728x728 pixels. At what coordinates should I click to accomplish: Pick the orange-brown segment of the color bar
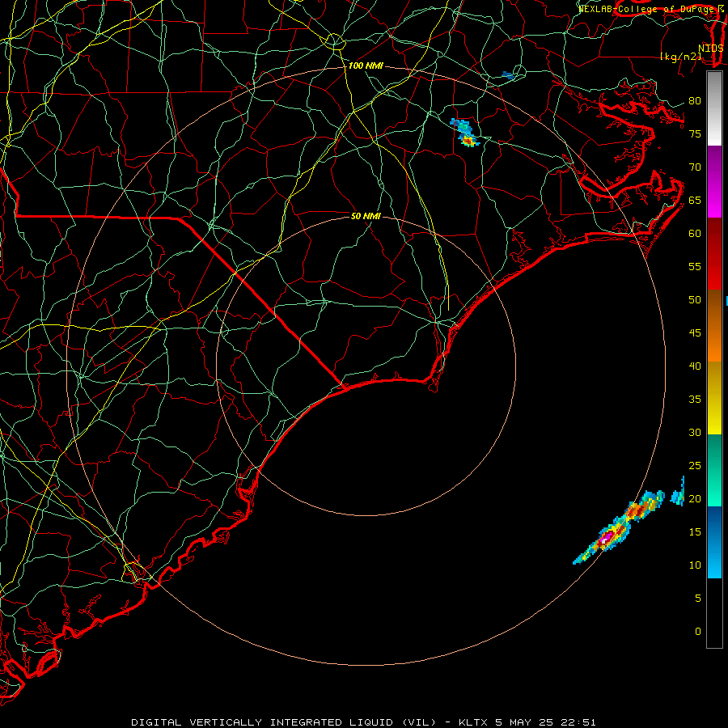(x=714, y=326)
